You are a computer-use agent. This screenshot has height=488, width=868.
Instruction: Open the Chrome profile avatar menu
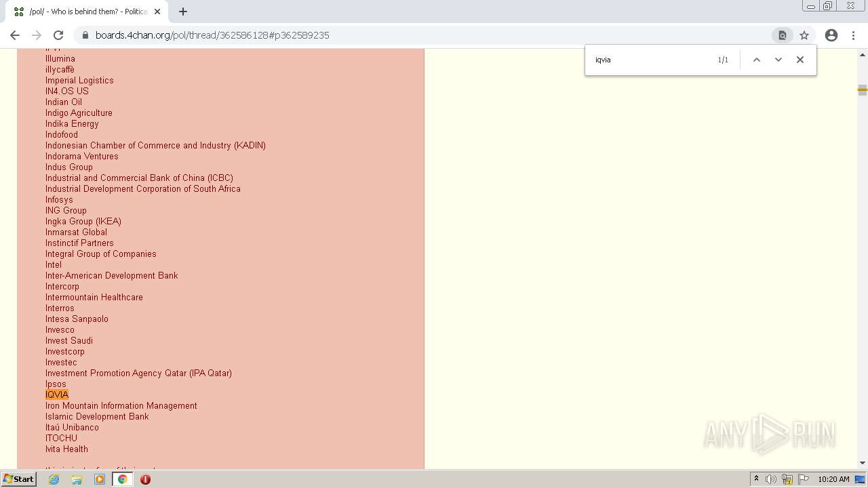pos(831,35)
